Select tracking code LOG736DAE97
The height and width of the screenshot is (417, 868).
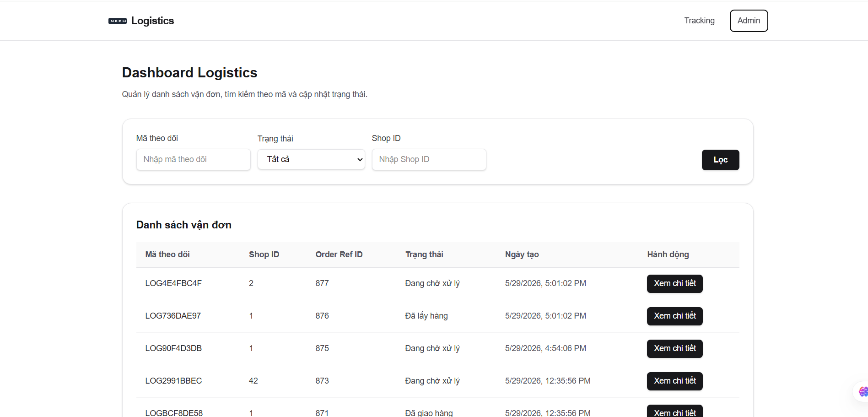pyautogui.click(x=173, y=316)
